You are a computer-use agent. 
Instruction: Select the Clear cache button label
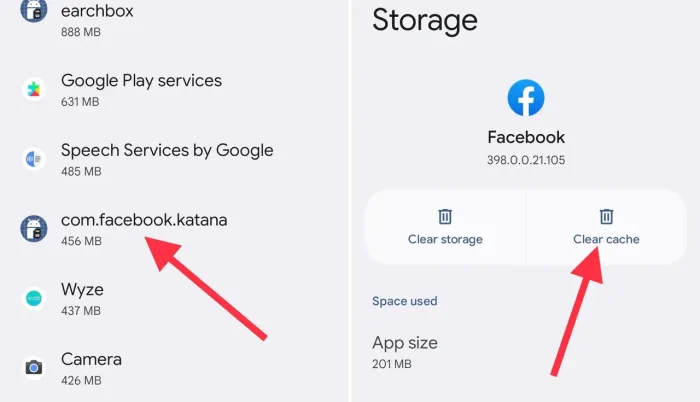tap(606, 239)
